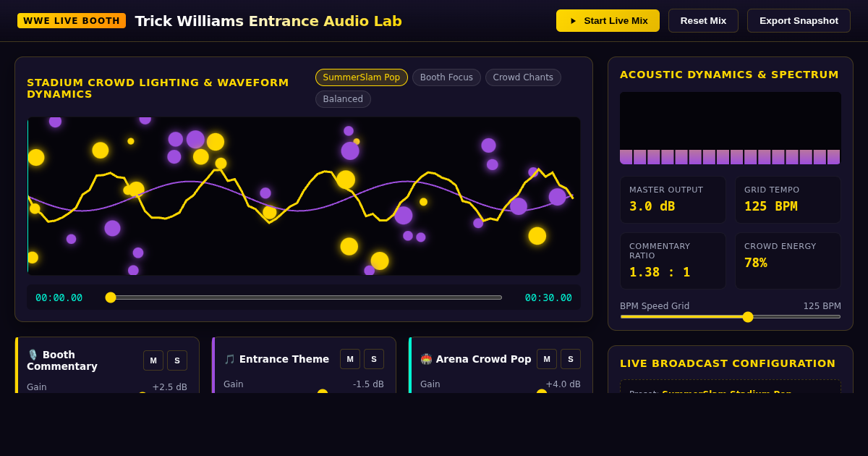Click the Grid Tempo 125 BPM value
The height and width of the screenshot is (456, 868).
pyautogui.click(x=771, y=206)
